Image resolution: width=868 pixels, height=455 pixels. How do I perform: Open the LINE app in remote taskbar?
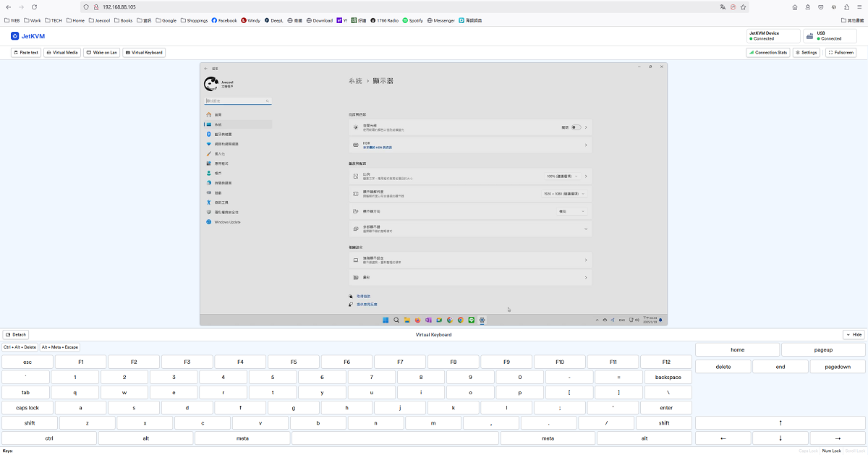pos(472,320)
